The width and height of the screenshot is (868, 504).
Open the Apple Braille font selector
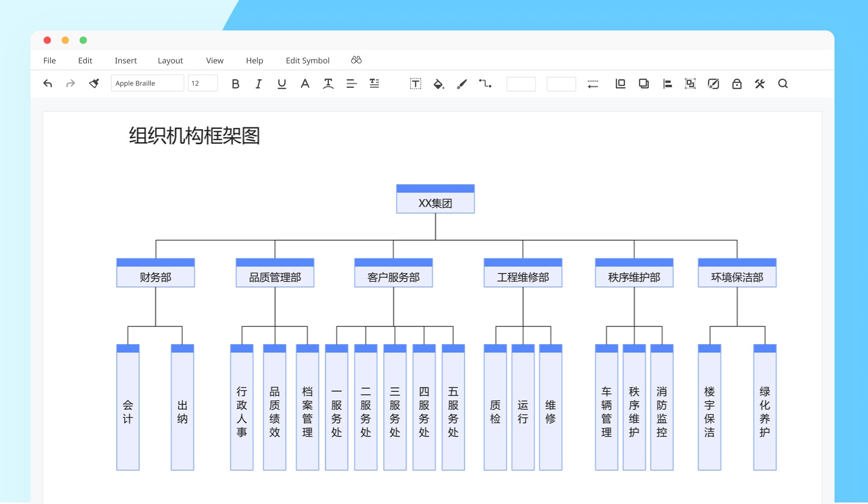[x=148, y=83]
